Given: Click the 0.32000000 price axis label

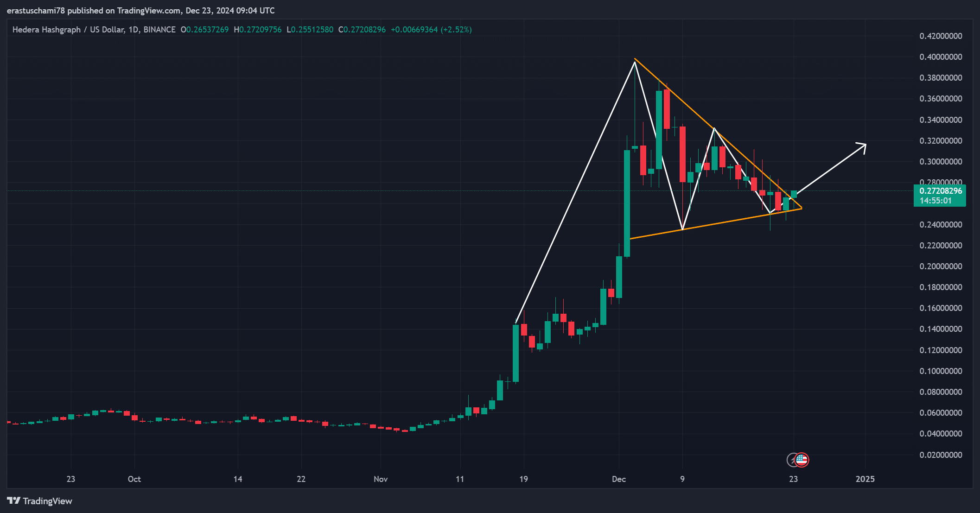Looking at the screenshot, I should [941, 141].
